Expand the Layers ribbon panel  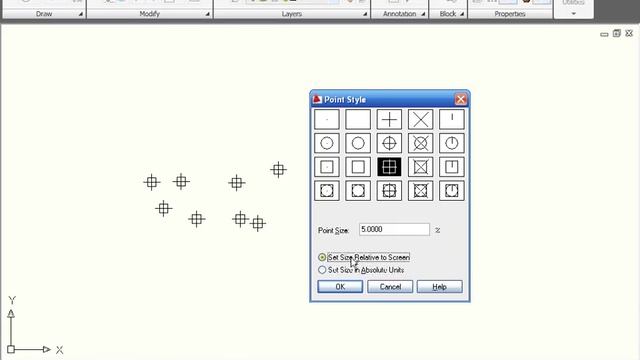365,14
